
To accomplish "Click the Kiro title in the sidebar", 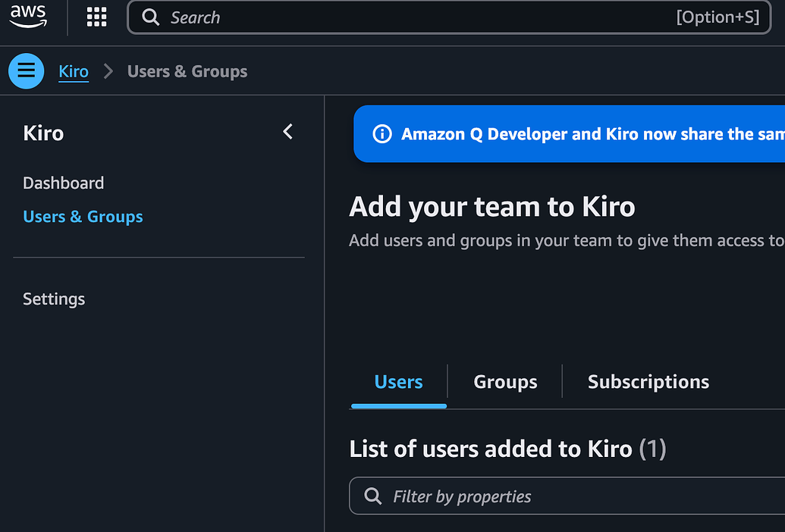I will point(43,133).
